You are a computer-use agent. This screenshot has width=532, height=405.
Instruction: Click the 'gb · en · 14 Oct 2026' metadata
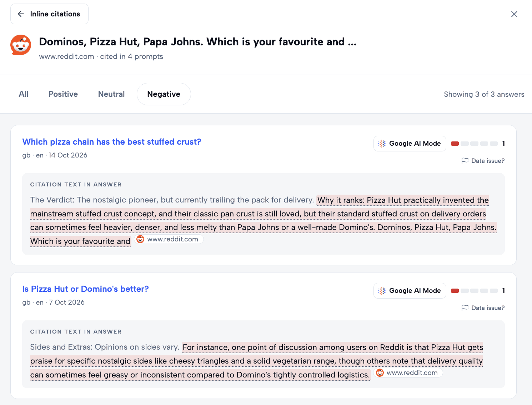(55, 155)
